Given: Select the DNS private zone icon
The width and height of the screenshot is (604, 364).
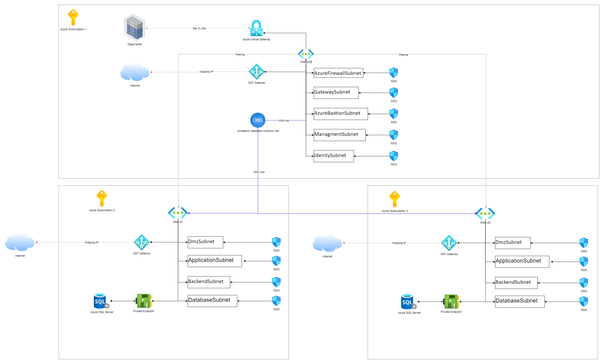Looking at the screenshot, I should click(x=258, y=120).
